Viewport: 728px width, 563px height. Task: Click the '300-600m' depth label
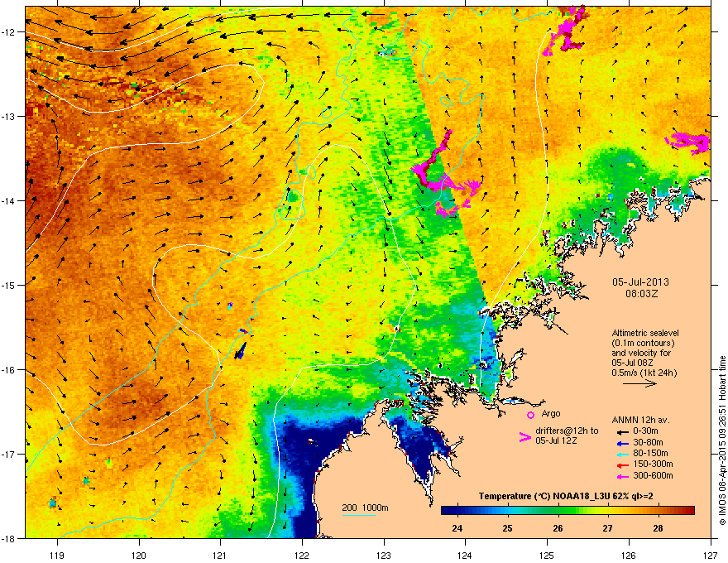653,475
